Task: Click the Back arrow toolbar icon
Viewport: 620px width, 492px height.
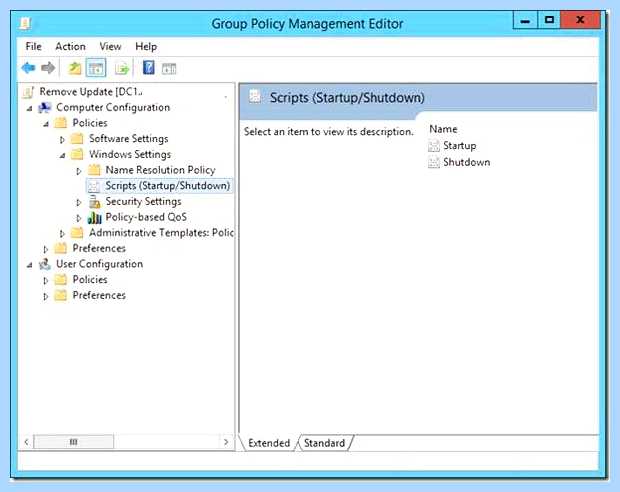Action: (28, 68)
